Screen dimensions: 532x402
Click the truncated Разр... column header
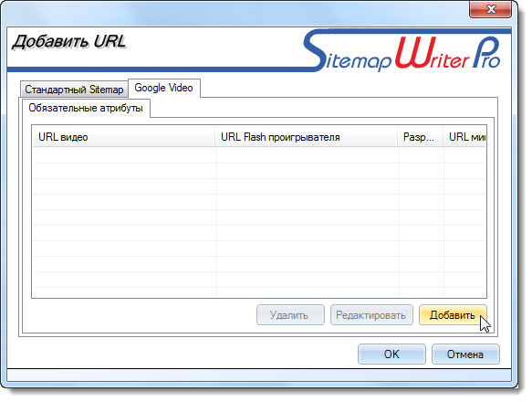[x=420, y=137]
